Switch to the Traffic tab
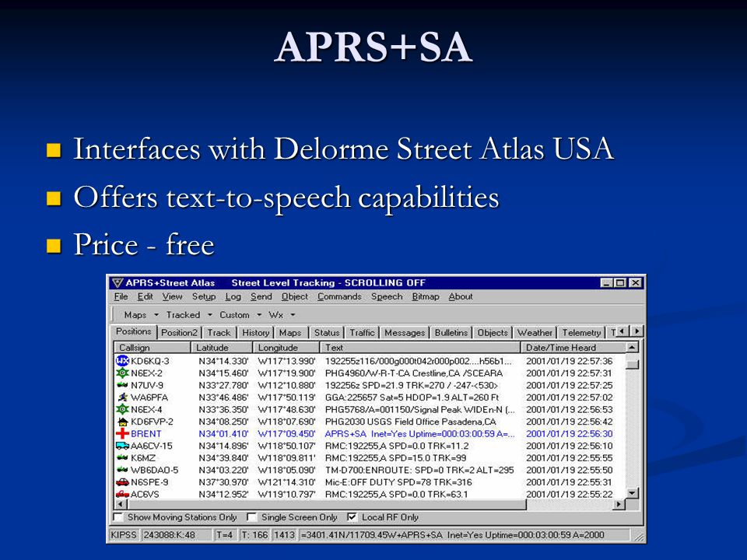The height and width of the screenshot is (560, 747). [362, 333]
